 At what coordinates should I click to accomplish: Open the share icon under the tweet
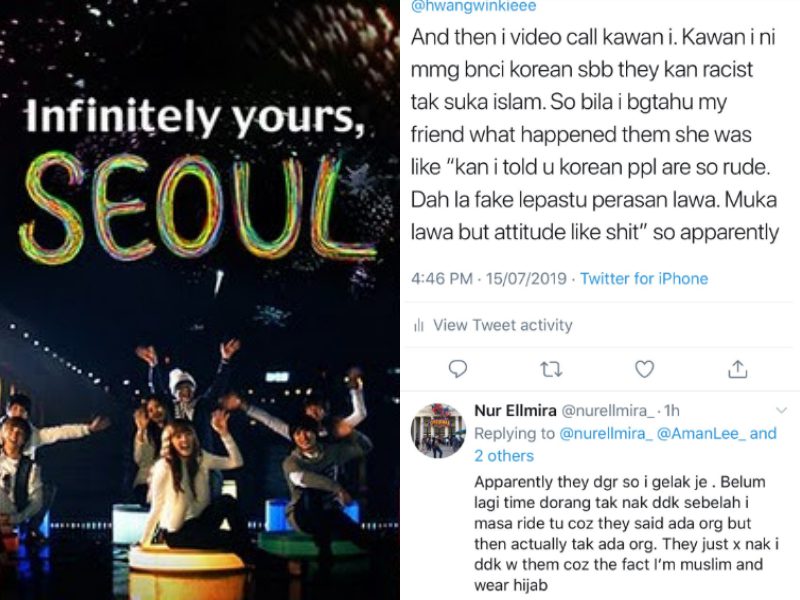tap(738, 370)
